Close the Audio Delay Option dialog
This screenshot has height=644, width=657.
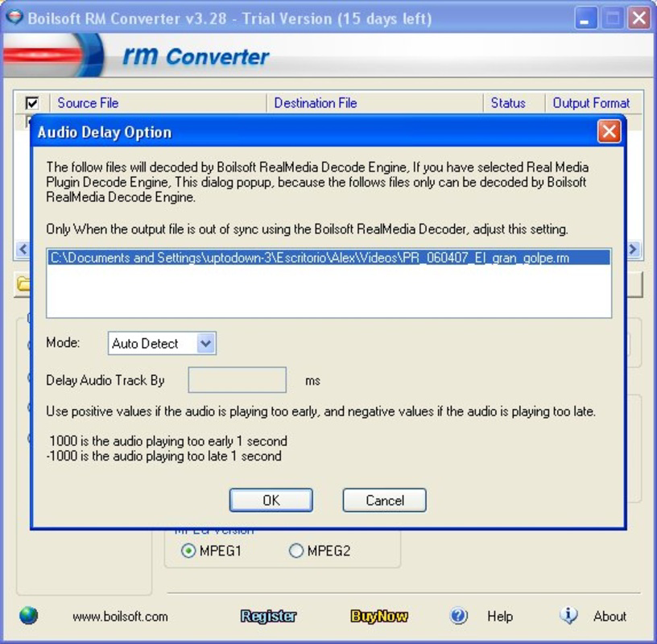pyautogui.click(x=609, y=131)
